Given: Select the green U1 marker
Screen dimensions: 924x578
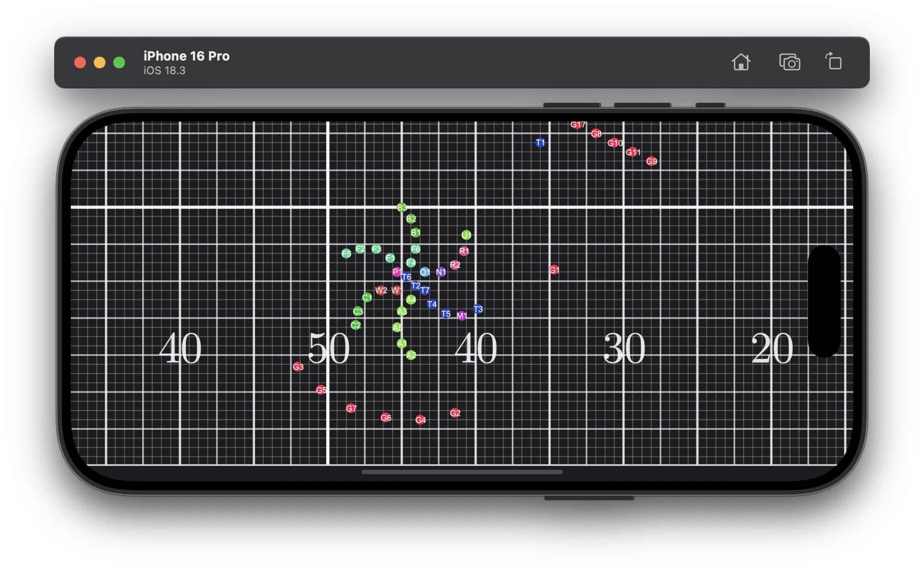Looking at the screenshot, I should click(466, 235).
